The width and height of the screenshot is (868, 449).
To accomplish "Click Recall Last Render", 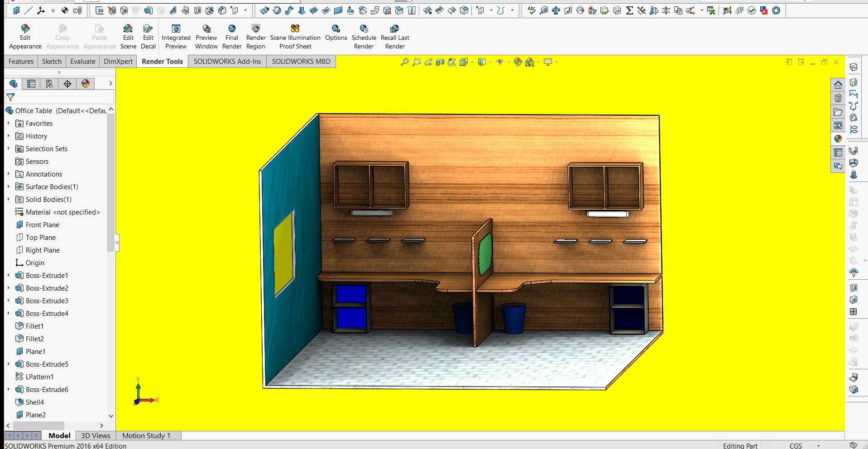I will pyautogui.click(x=395, y=37).
